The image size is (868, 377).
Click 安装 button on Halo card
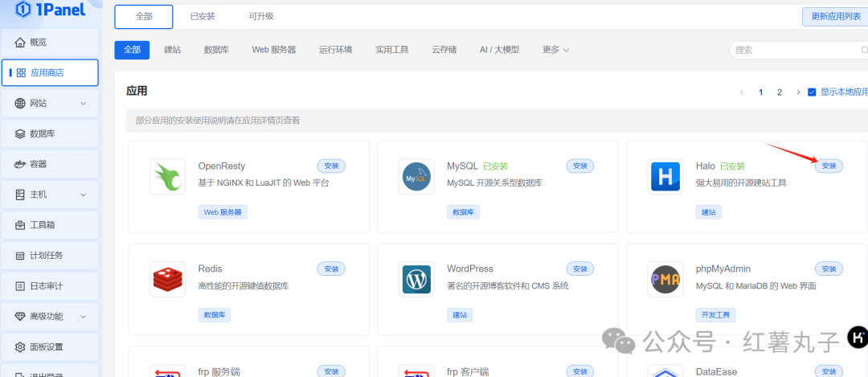829,166
